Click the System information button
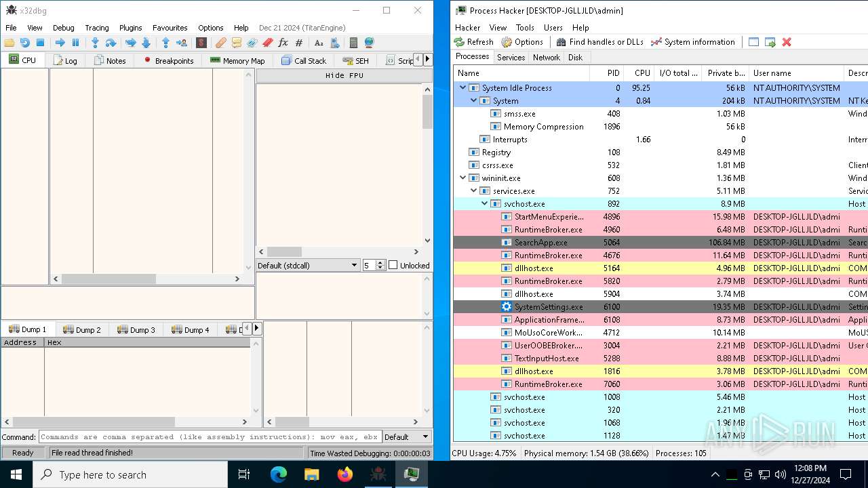 coord(692,42)
